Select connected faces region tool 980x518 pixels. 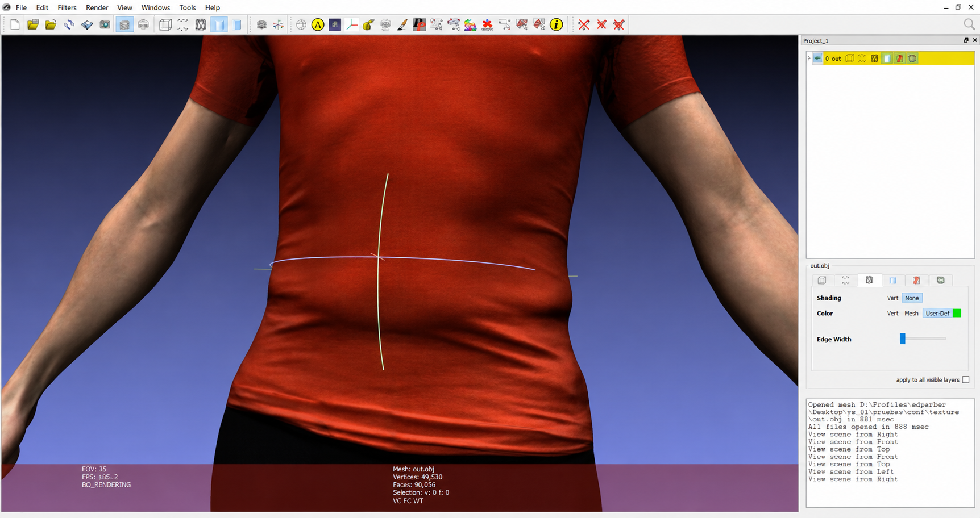pyautogui.click(x=539, y=24)
